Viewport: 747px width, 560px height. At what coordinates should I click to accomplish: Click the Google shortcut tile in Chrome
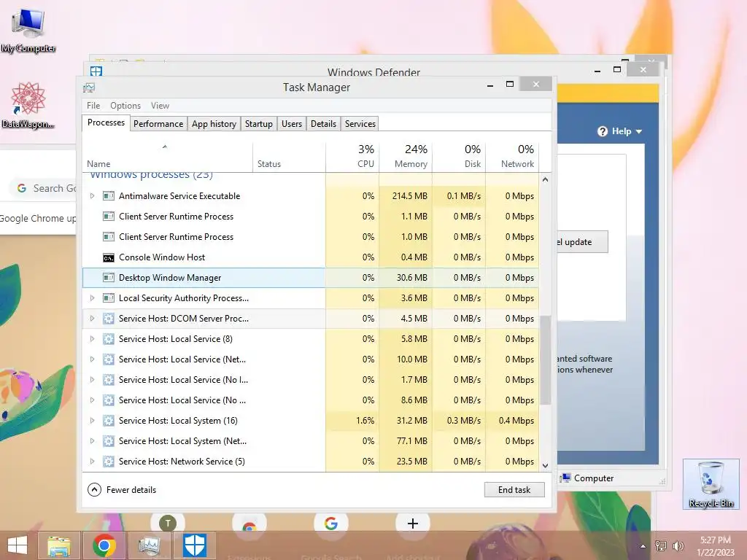[x=331, y=523]
